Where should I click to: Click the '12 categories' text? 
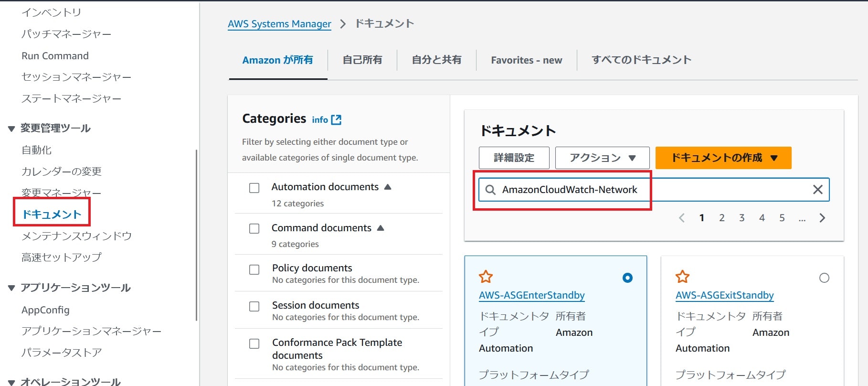(x=297, y=204)
